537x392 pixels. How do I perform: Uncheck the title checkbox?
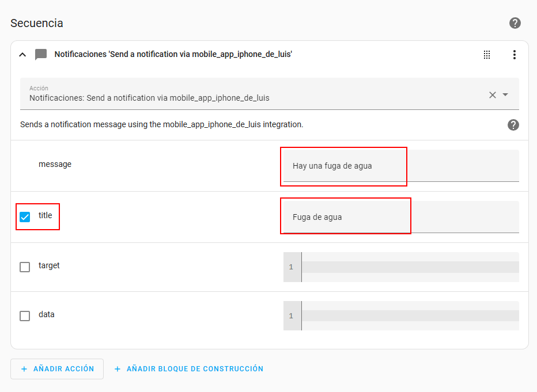click(x=25, y=217)
